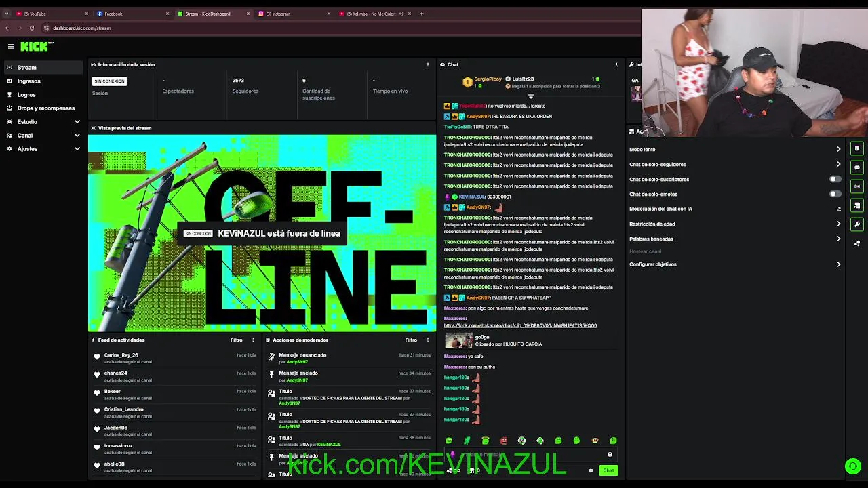This screenshot has height=488, width=868.
Task: Open a new browser tab
Action: (x=422, y=14)
